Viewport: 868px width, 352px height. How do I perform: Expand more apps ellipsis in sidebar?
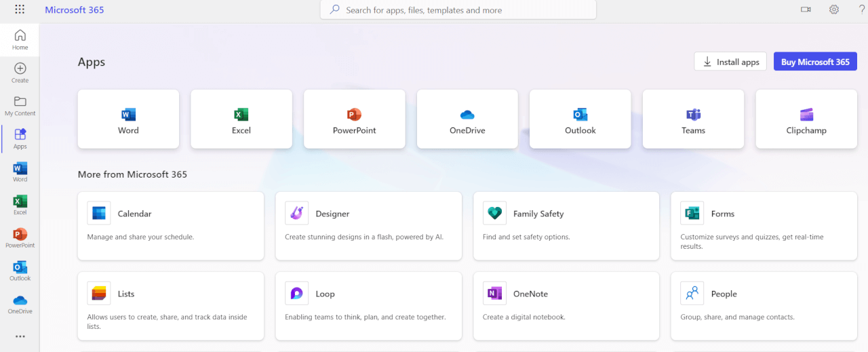[20, 336]
